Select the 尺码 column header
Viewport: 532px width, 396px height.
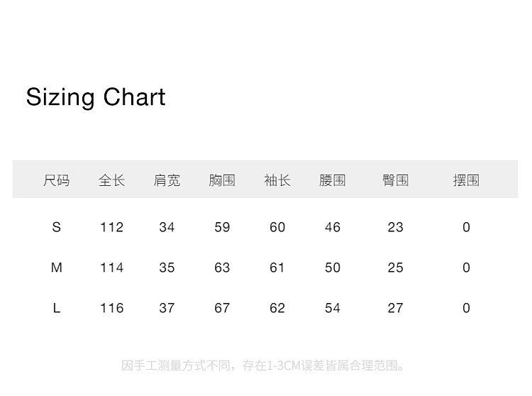tap(57, 180)
